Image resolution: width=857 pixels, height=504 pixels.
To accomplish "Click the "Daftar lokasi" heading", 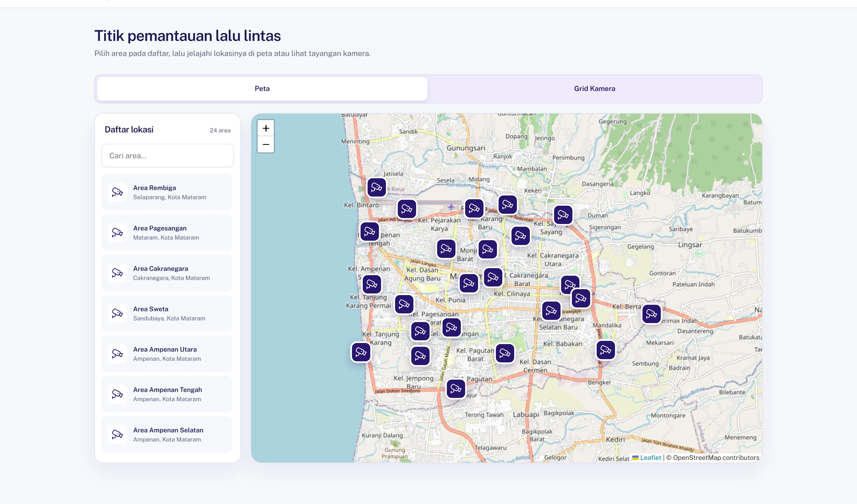I will [x=129, y=129].
